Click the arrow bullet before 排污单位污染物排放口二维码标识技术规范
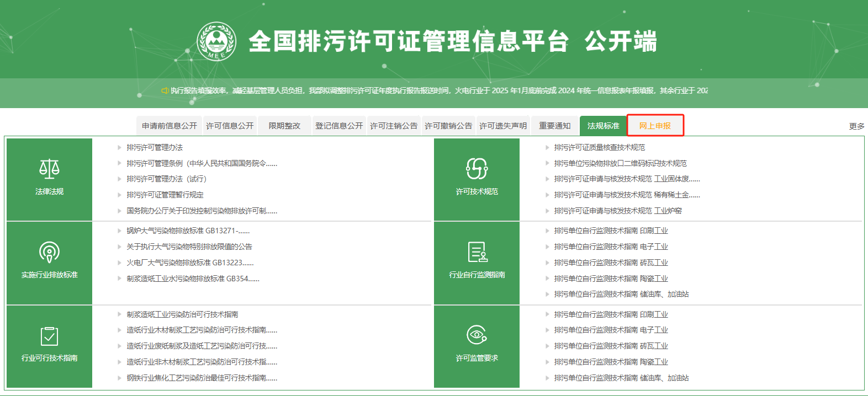This screenshot has height=396, width=868. 547,163
